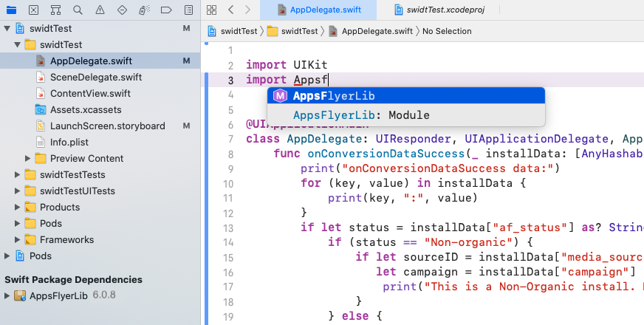Click swidtTest project in jump bar
This screenshot has height=325, width=644.
click(233, 31)
